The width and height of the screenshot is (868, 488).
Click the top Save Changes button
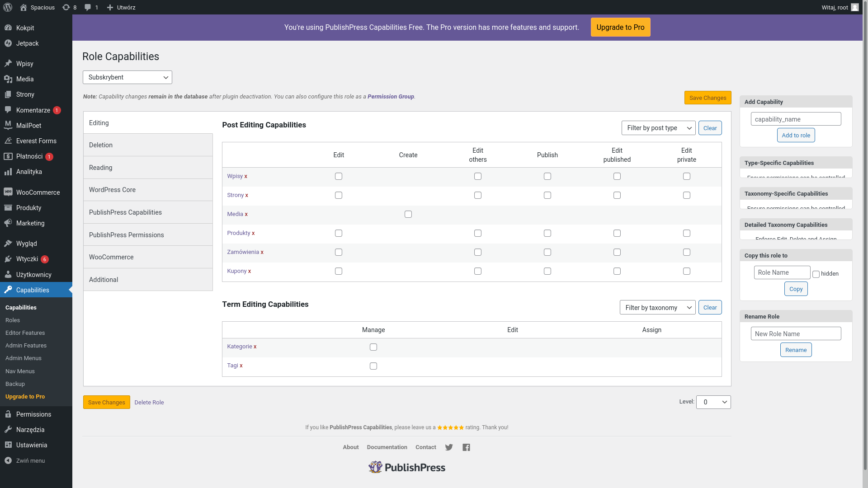708,98
